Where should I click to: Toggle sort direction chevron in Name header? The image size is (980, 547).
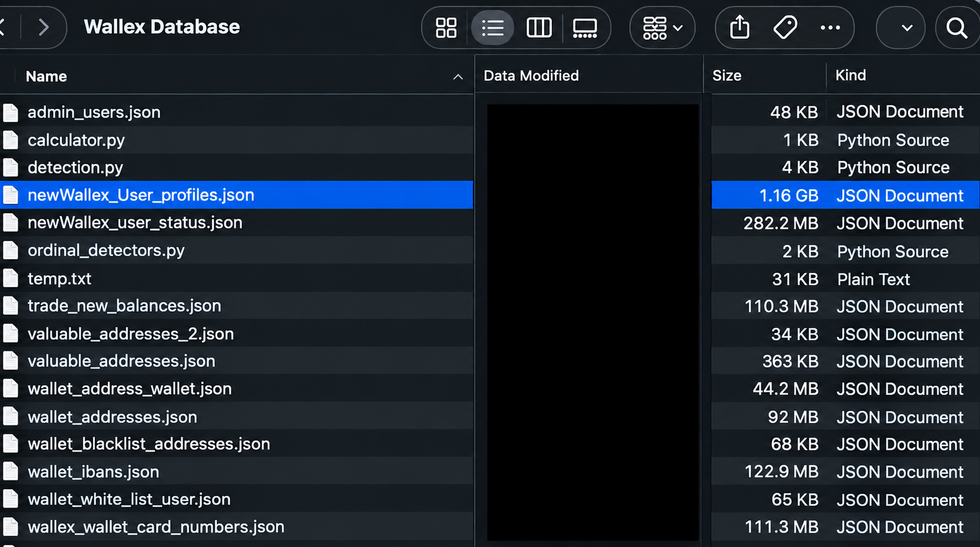(458, 76)
